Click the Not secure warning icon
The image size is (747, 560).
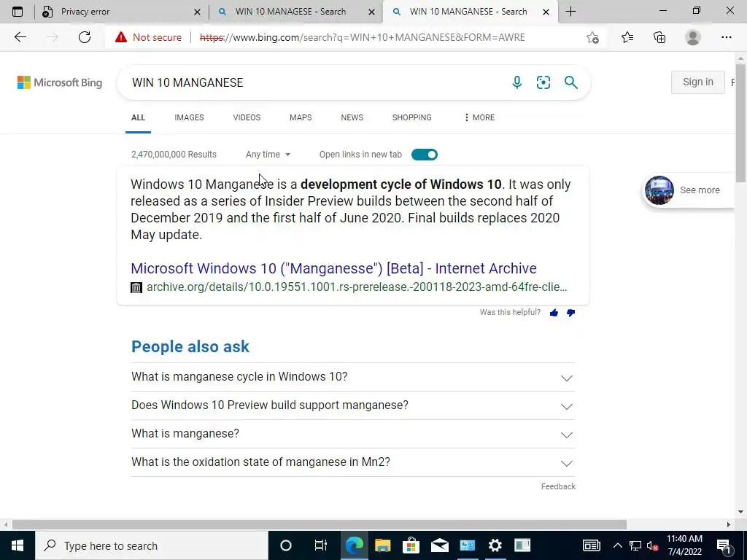[x=121, y=37]
